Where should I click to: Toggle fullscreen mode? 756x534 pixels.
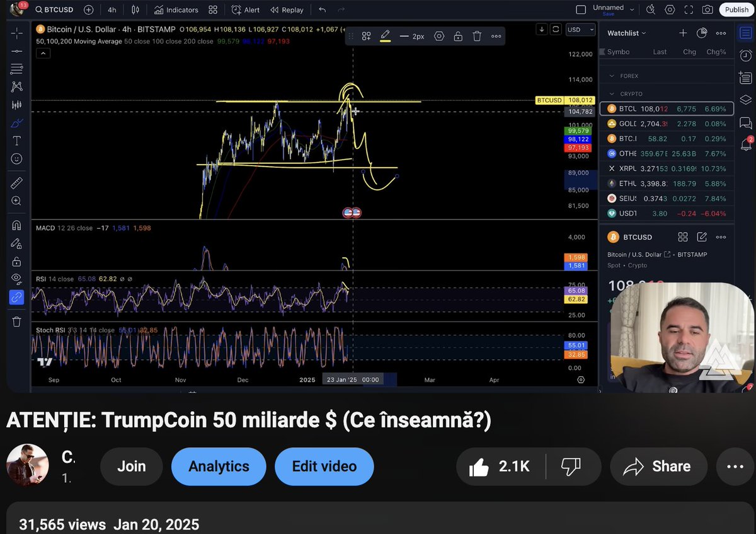point(689,9)
